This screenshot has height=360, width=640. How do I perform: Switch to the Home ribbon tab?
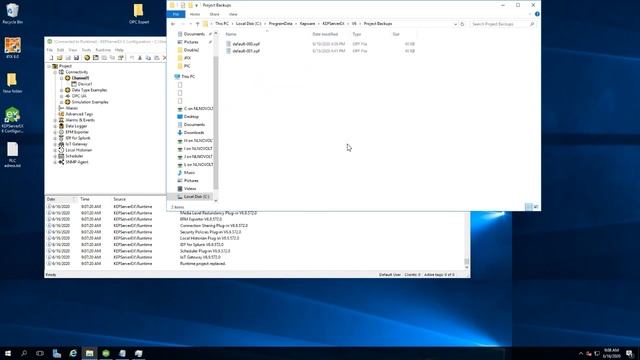click(195, 14)
